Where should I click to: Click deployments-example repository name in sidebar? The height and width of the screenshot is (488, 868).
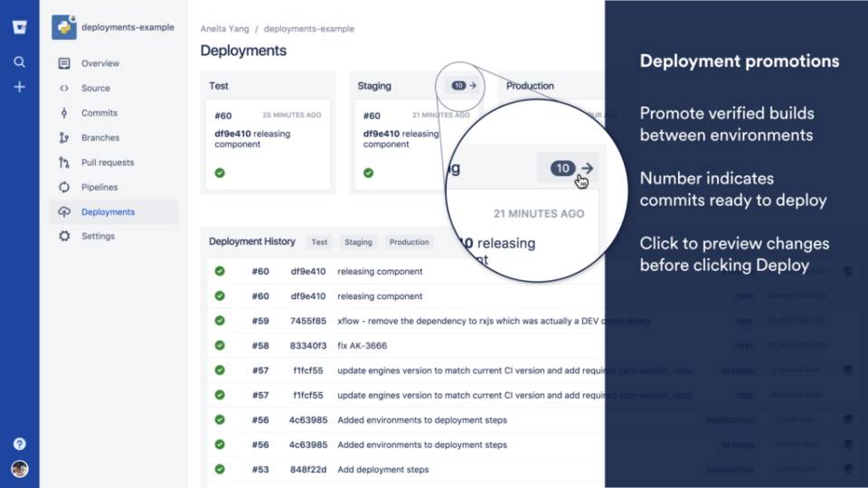click(x=127, y=27)
